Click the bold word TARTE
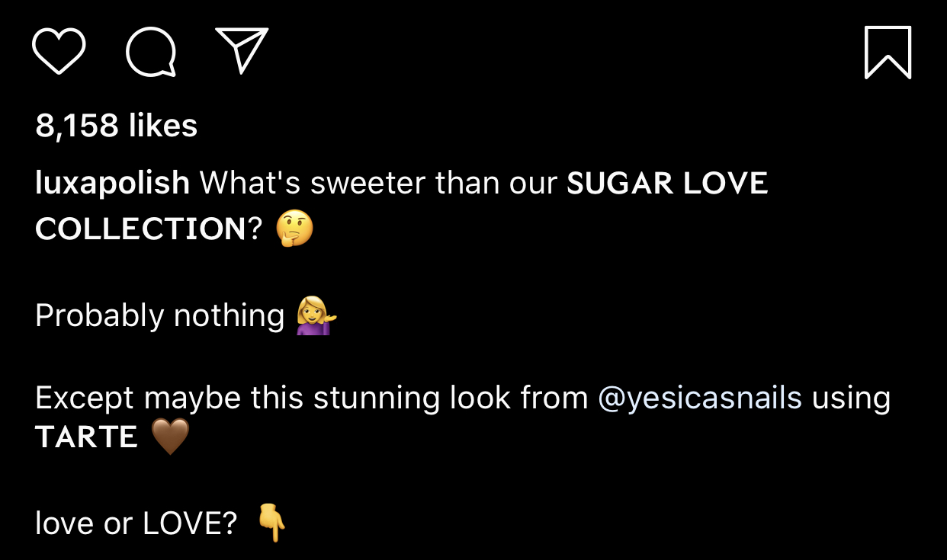947x560 pixels. tap(86, 437)
